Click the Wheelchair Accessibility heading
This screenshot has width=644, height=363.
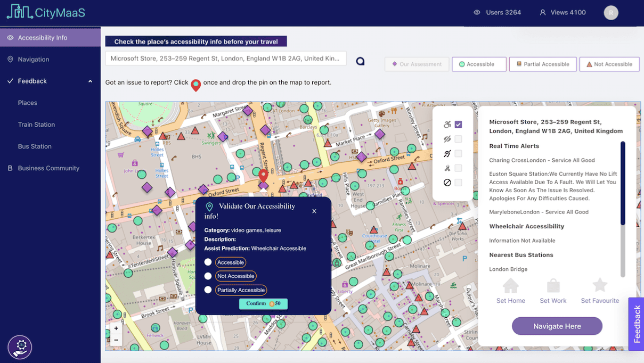coord(526,226)
